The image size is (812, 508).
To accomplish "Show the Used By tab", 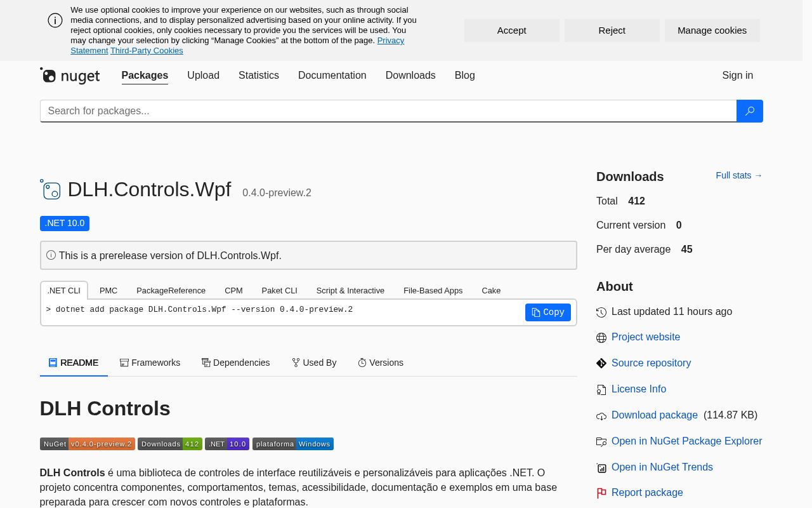I will click(314, 363).
